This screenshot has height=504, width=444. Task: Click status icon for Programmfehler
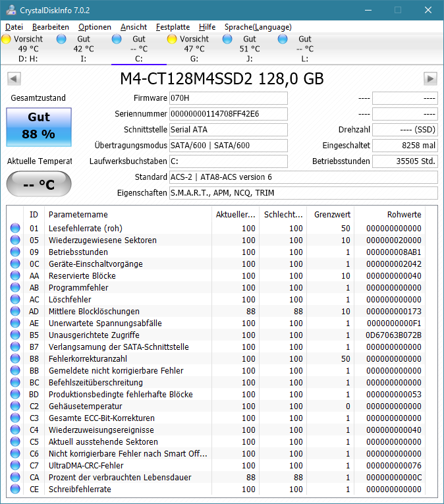(15, 288)
